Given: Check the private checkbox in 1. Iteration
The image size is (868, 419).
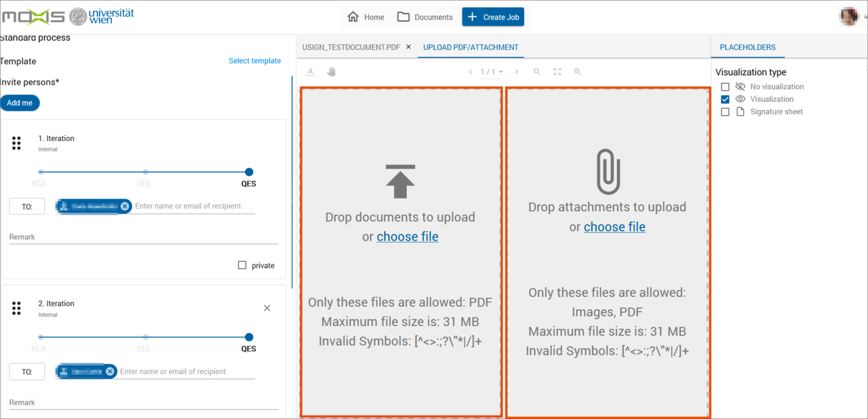Looking at the screenshot, I should tap(242, 265).
